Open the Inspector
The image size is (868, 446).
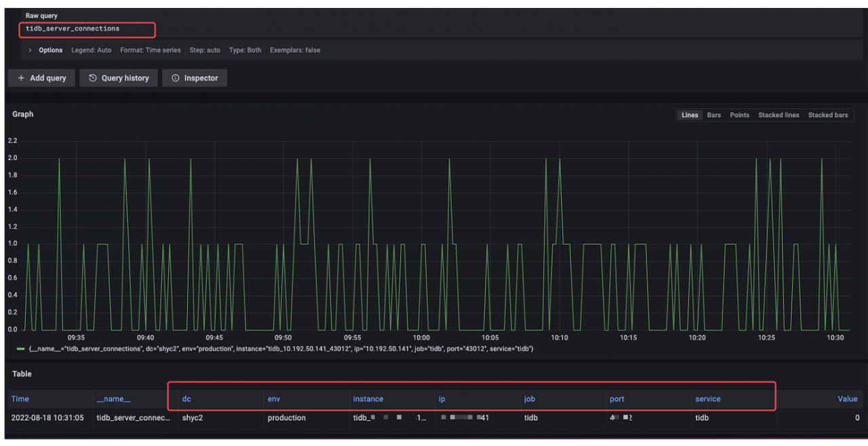(195, 78)
